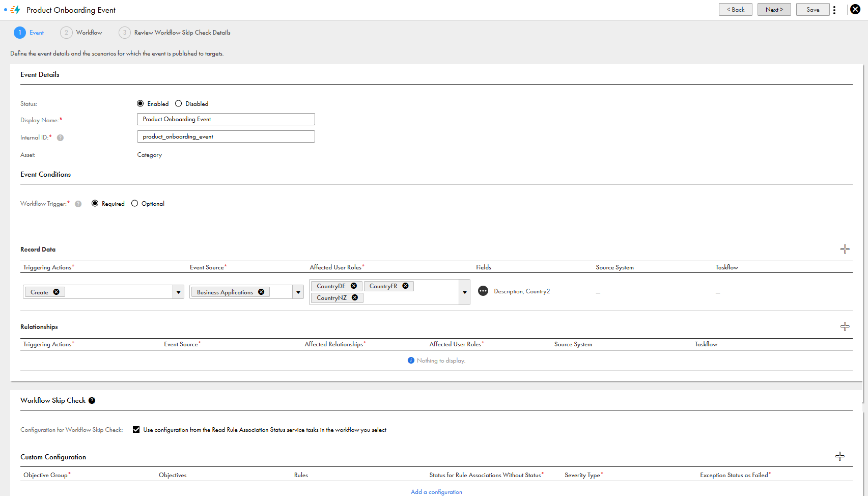Select the Disabled status radio button
Image resolution: width=868 pixels, height=496 pixels.
point(178,103)
